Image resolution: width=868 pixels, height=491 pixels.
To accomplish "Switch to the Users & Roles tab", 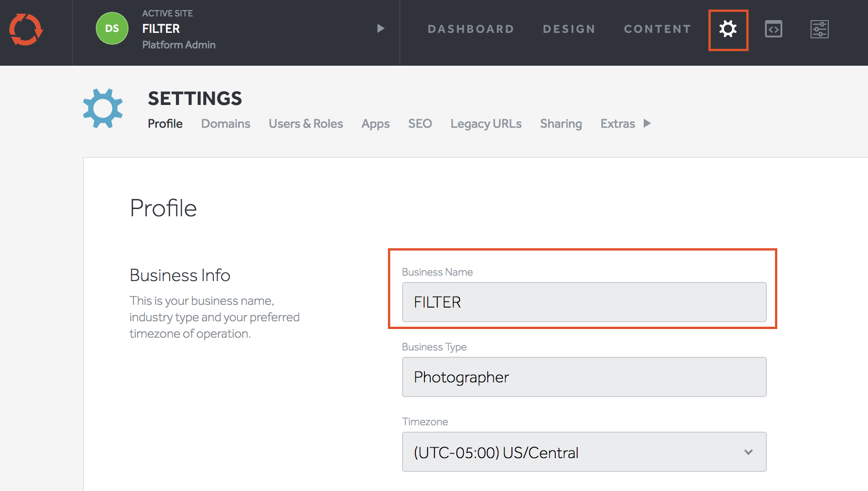I will click(x=305, y=124).
